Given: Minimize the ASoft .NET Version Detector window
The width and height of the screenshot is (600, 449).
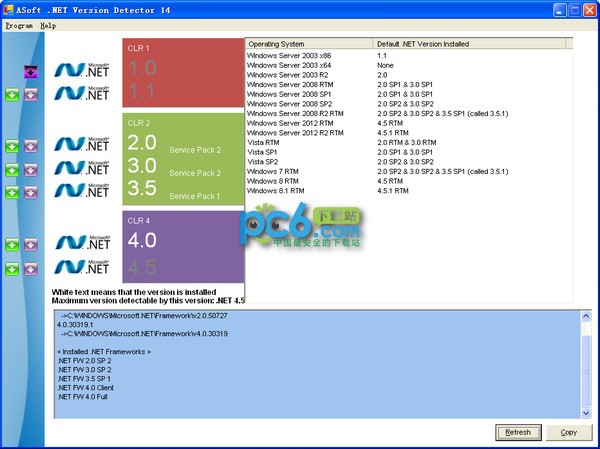Looking at the screenshot, I should click(x=559, y=10).
